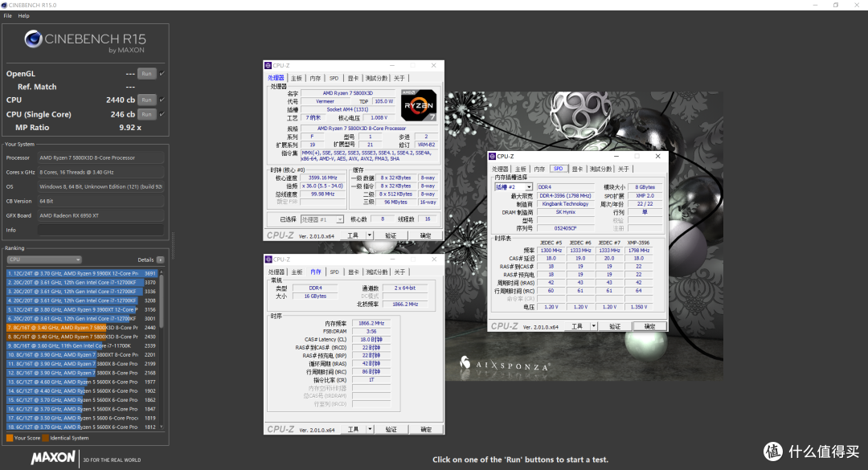This screenshot has width=868, height=470.
Task: Select the 处理器 tab in the memory CPU-Z window
Action: point(276,272)
